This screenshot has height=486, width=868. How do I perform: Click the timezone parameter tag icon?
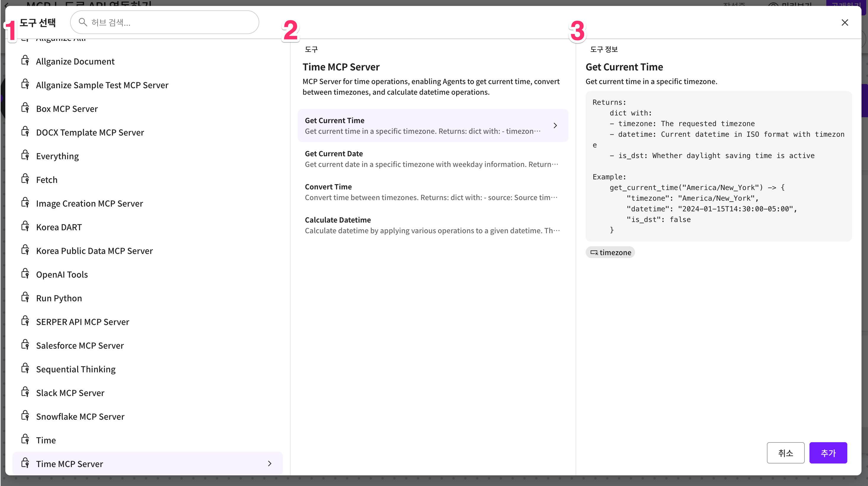point(594,252)
